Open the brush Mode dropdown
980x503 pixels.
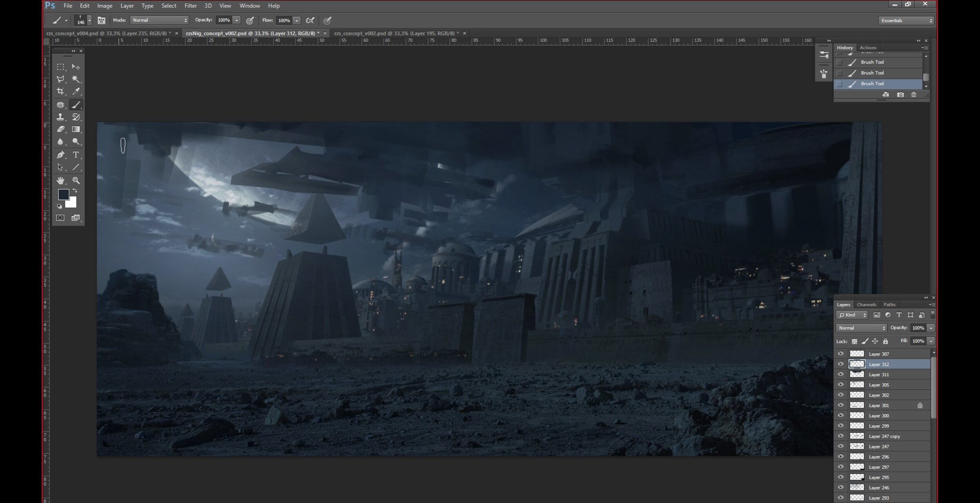click(159, 20)
